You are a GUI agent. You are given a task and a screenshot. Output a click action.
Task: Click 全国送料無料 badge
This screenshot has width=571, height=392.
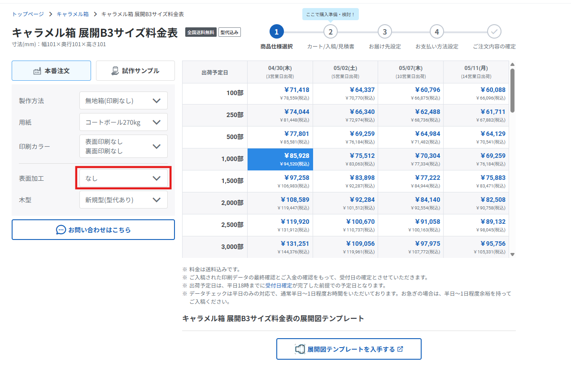tap(201, 32)
